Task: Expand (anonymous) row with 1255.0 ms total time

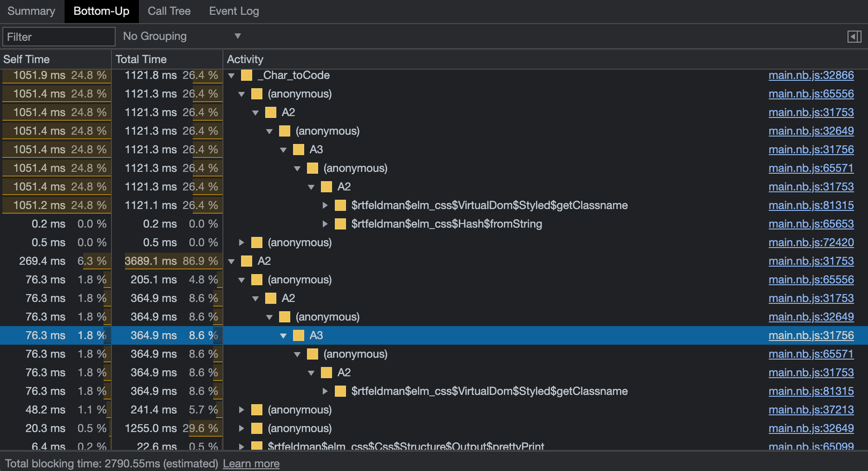Action: pyautogui.click(x=242, y=428)
